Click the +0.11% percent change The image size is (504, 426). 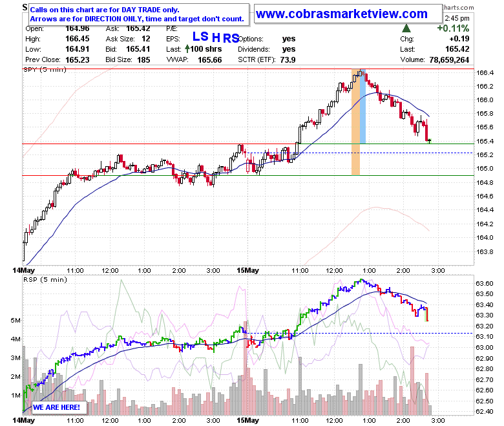coord(453,28)
